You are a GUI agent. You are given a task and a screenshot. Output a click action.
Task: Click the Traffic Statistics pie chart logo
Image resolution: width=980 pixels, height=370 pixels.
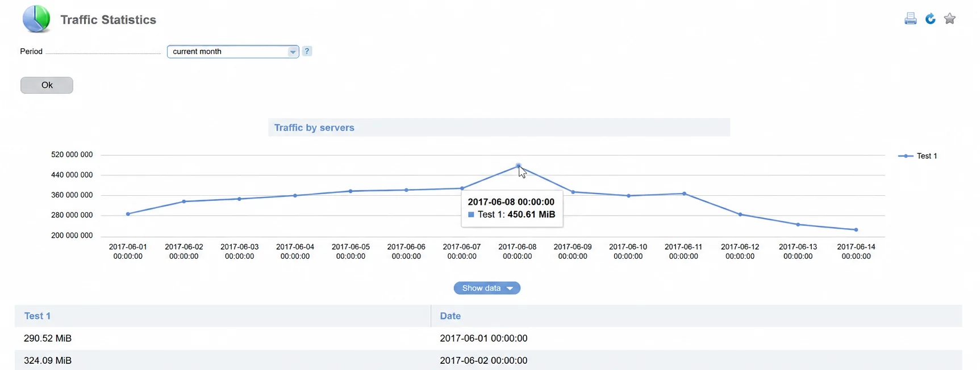[x=36, y=19]
